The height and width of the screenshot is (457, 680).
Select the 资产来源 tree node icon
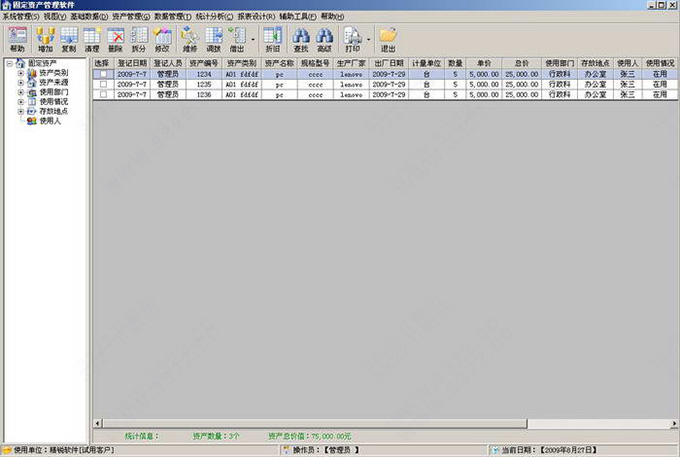tap(32, 82)
